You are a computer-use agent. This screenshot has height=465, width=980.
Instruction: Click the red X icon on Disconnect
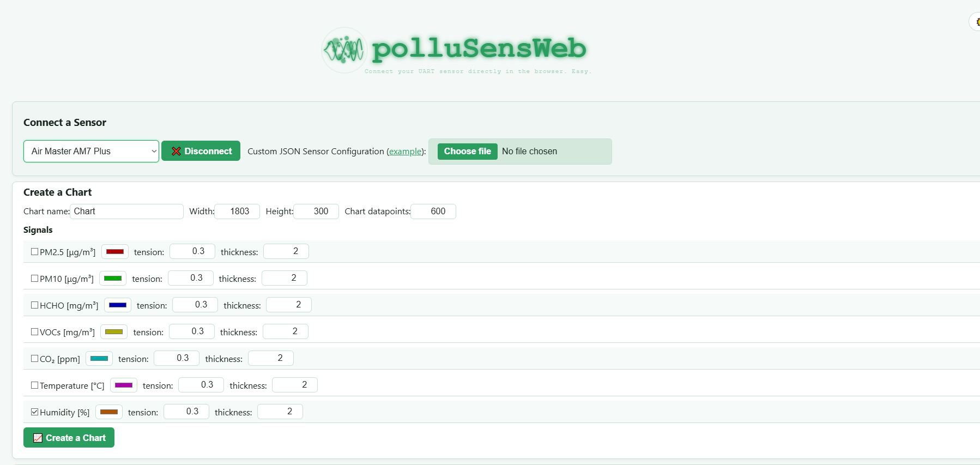tap(176, 151)
